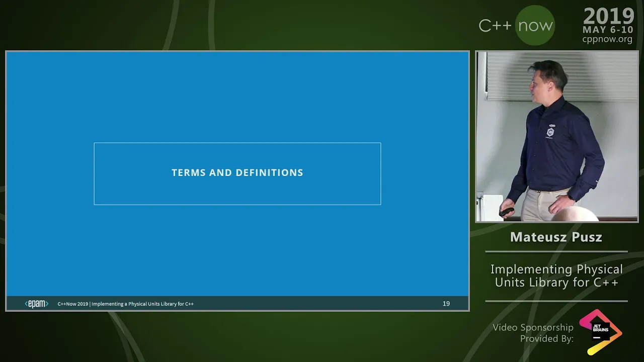Click the footer text 'C++Now 2019 | Implementing a Physical Units Library'
Screen dimensions: 644x362
click(125, 304)
